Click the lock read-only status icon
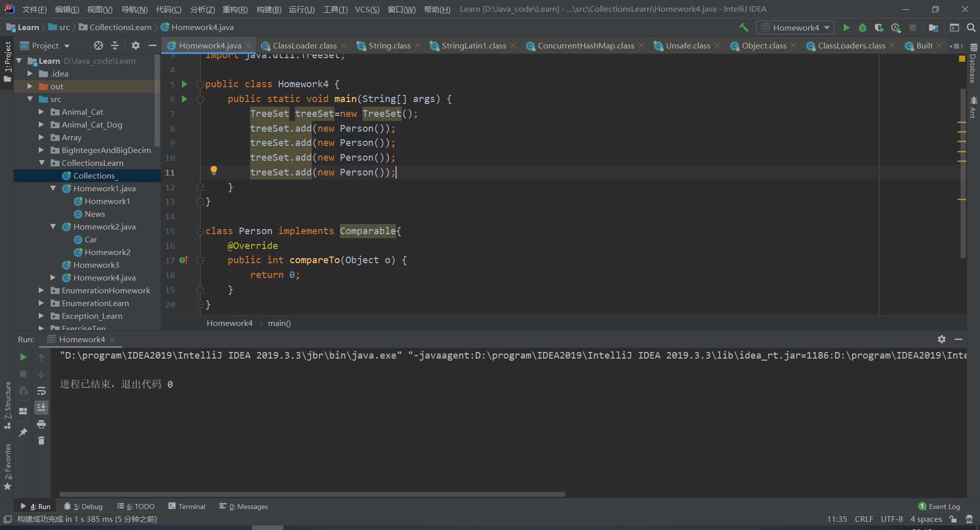This screenshot has height=530, width=980. click(953, 519)
